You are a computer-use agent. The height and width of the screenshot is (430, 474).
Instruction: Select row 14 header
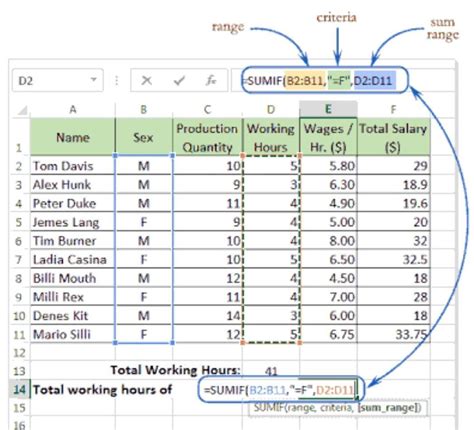[20, 389]
